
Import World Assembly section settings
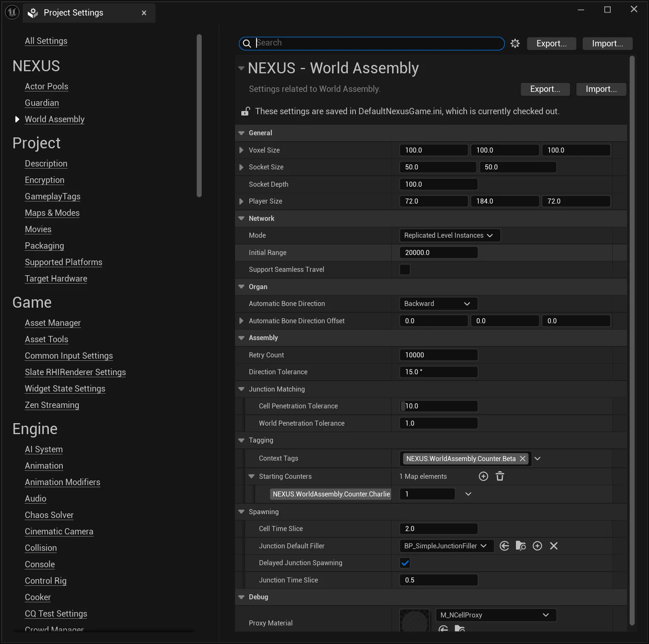(x=601, y=89)
